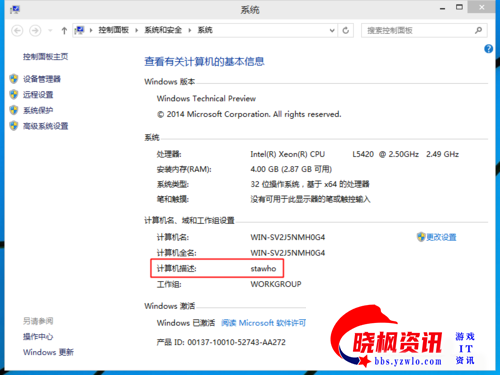500x375 pixels.
Task: Select 系统和安全 breadcrumb
Action: click(x=163, y=30)
